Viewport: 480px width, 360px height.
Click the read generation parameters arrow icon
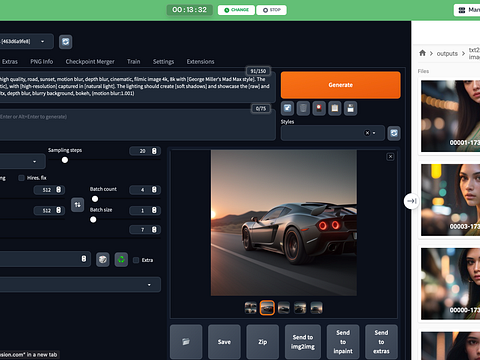click(287, 108)
